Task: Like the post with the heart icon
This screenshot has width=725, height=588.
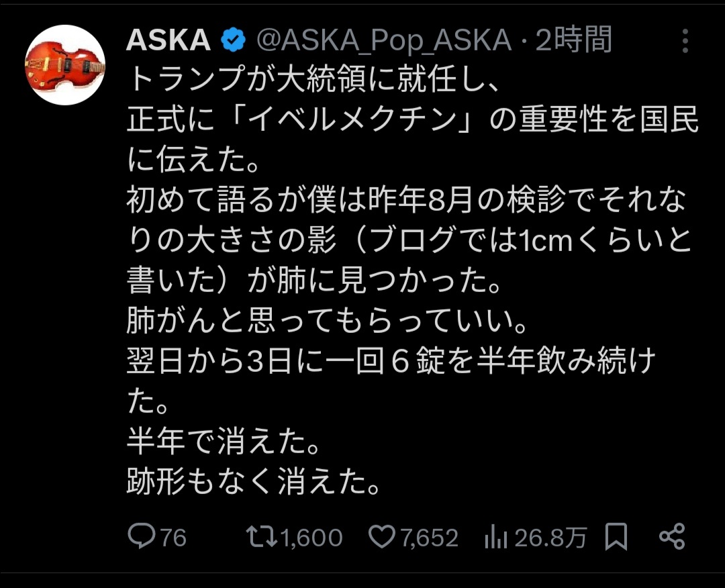Action: 381,536
